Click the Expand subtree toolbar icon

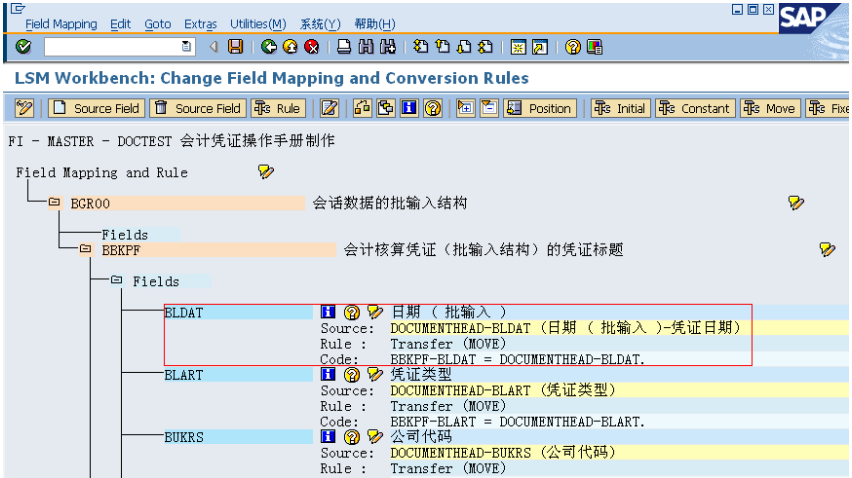(x=465, y=108)
